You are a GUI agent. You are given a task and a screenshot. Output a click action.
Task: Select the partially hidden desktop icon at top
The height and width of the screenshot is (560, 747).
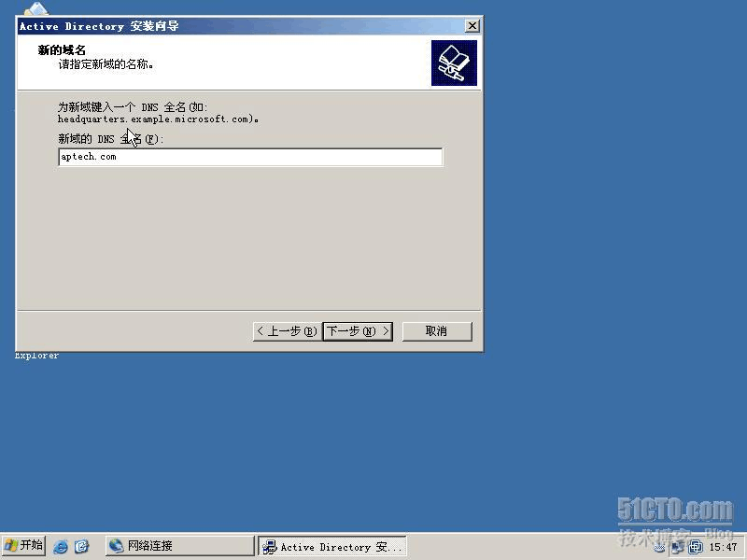[35, 7]
